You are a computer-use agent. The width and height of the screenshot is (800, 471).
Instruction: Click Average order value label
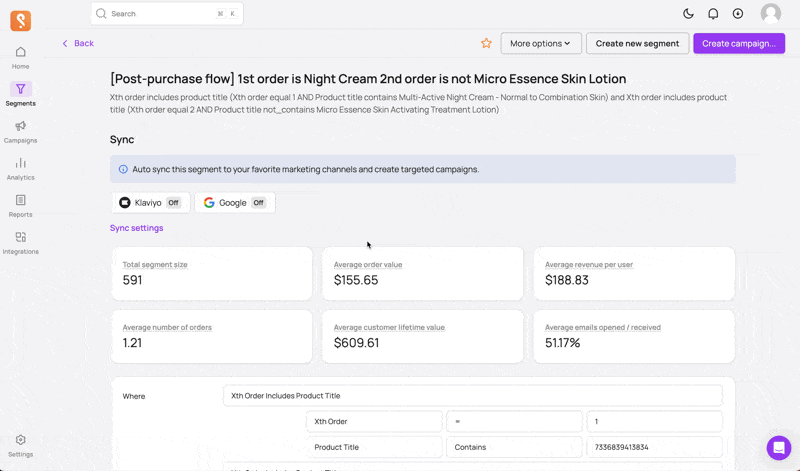pyautogui.click(x=368, y=264)
